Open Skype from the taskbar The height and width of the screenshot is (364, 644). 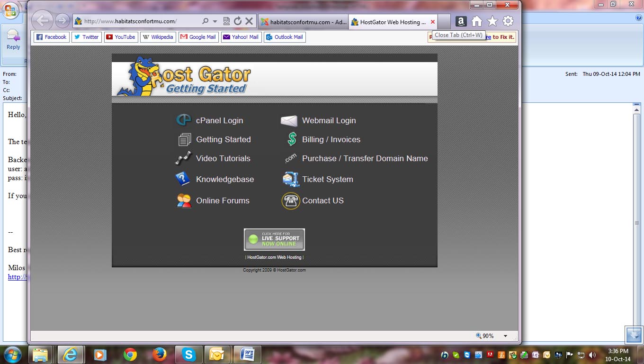(x=189, y=355)
